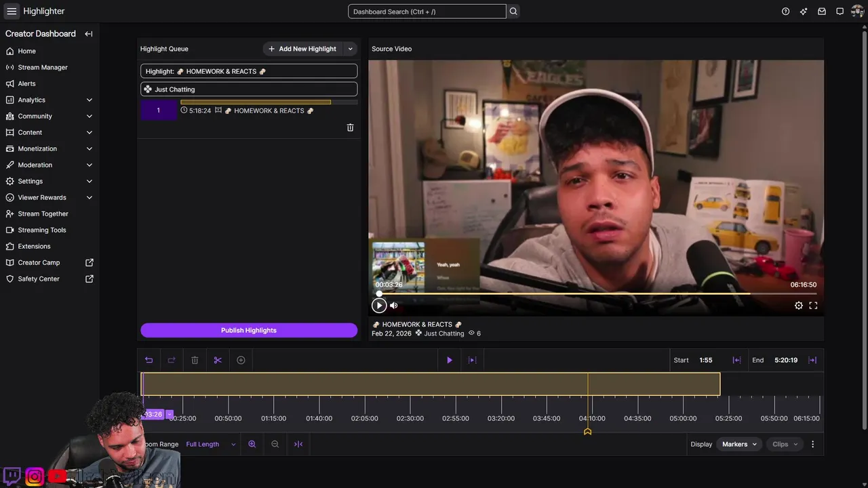Zoom out on the timeline
This screenshot has width=868, height=488.
pos(275,444)
